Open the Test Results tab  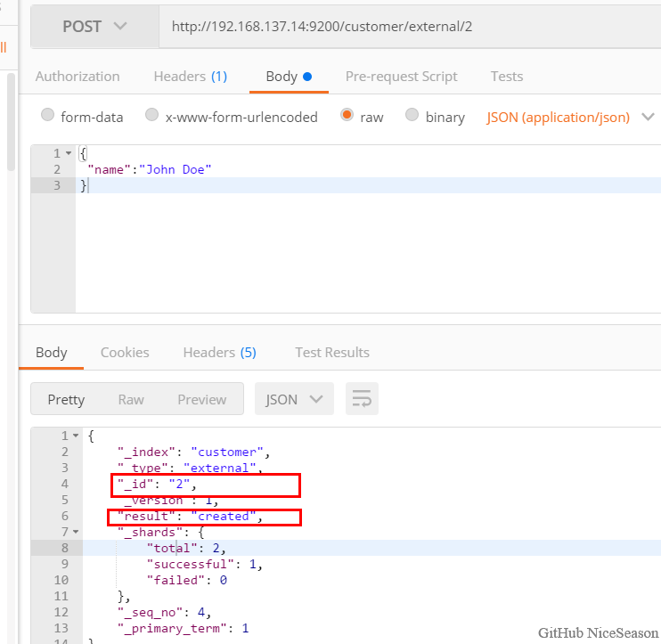pos(332,353)
